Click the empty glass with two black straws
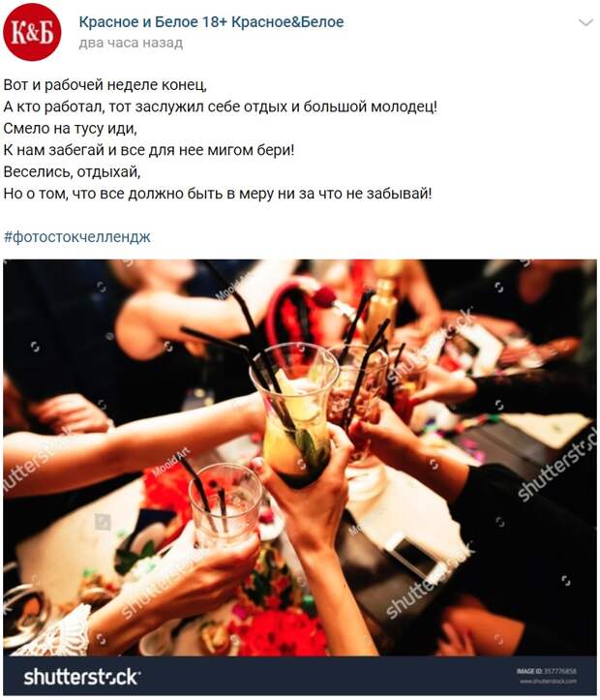The image size is (600, 700). pos(225,504)
